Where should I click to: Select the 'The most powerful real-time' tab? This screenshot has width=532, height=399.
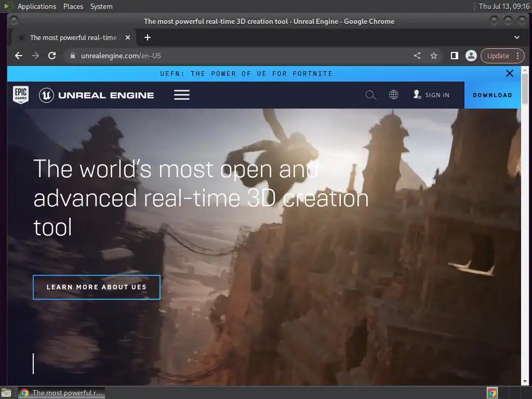point(73,37)
